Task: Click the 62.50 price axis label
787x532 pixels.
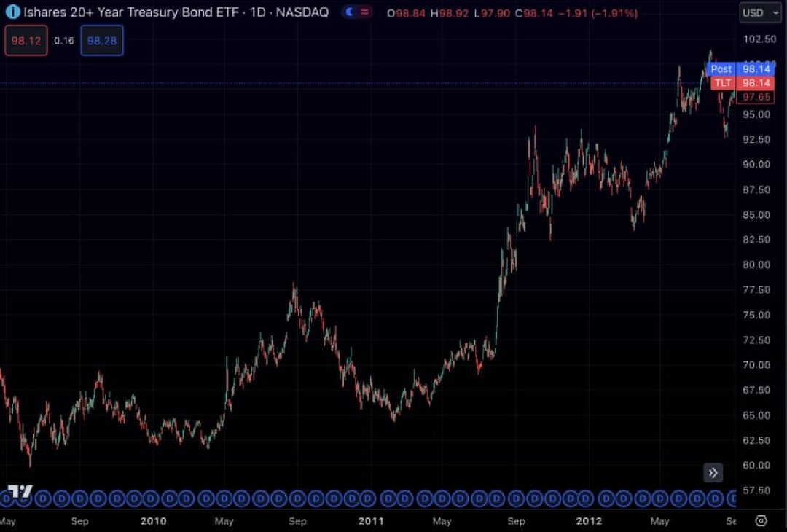Action: (756, 441)
